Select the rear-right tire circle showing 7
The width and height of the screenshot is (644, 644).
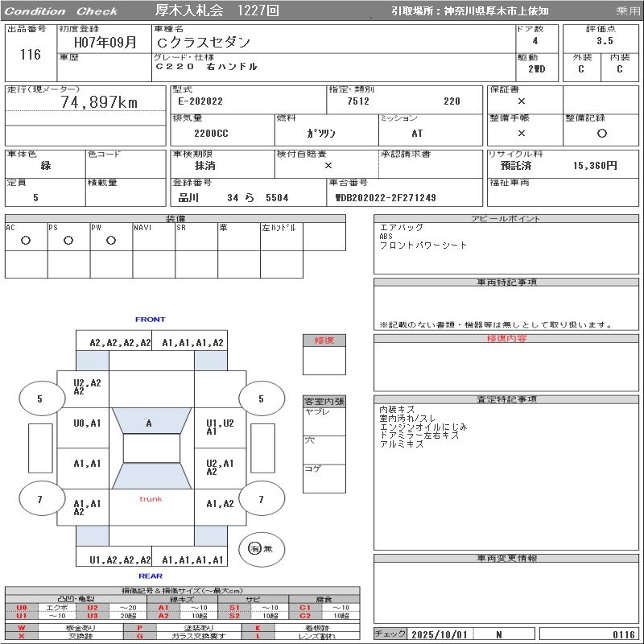261,499
